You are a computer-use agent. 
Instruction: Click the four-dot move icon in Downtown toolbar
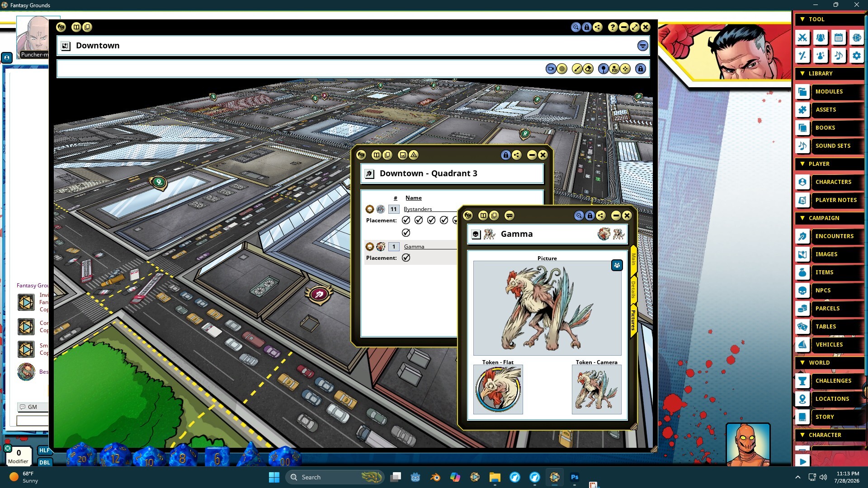tap(625, 69)
